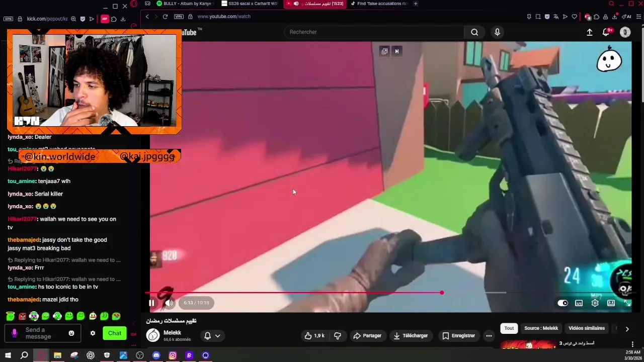Viewport: 644px width, 362px height.
Task: Click the green Chat send button
Action: tap(115, 333)
